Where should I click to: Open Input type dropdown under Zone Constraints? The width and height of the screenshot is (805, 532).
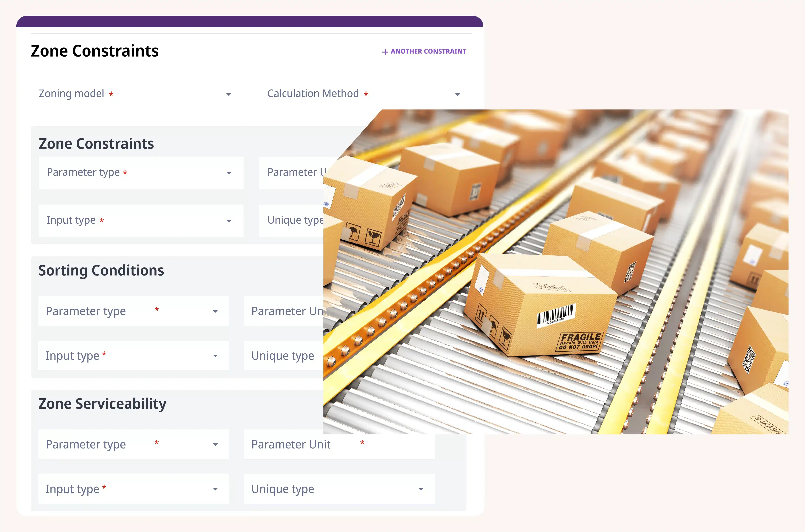point(141,221)
